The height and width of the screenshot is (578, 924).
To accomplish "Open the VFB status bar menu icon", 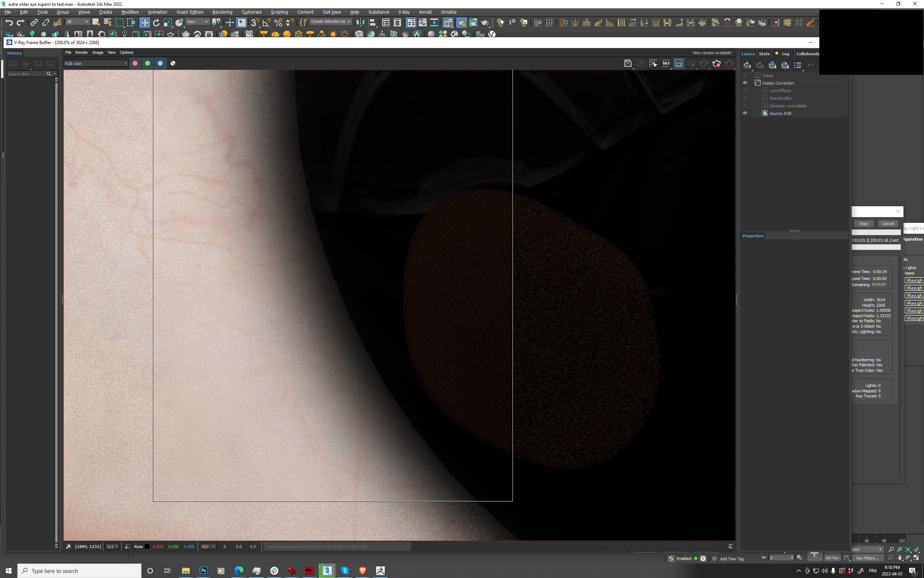I will pyautogui.click(x=731, y=546).
